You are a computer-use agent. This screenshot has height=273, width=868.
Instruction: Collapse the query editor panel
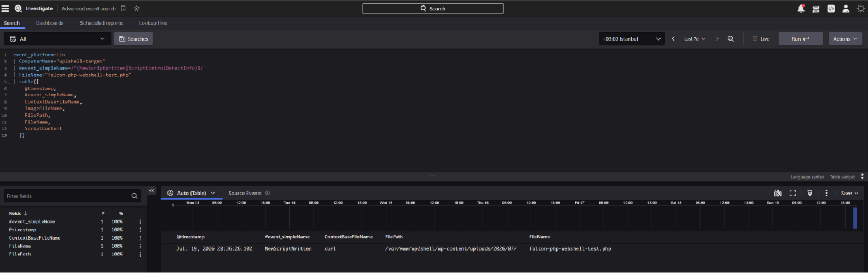coord(863,177)
